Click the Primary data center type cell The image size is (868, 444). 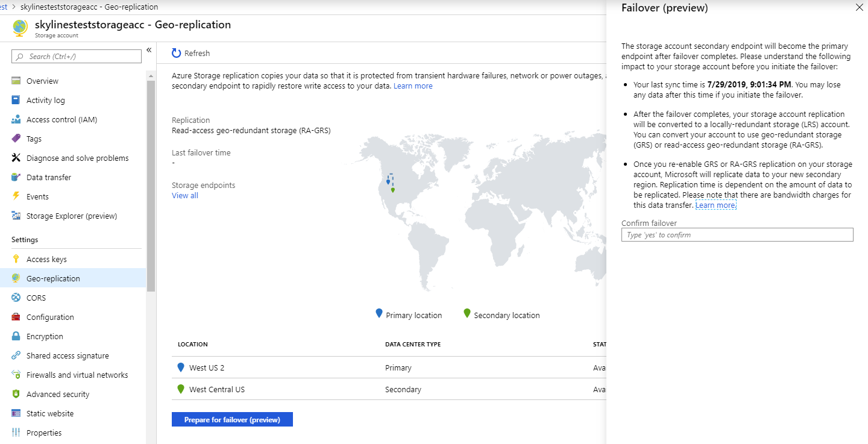click(x=398, y=367)
